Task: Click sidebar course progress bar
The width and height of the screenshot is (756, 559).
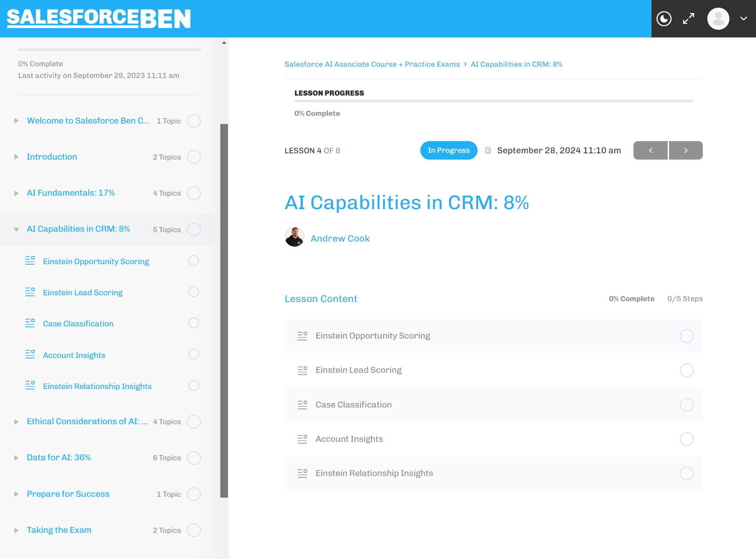Action: tap(109, 50)
